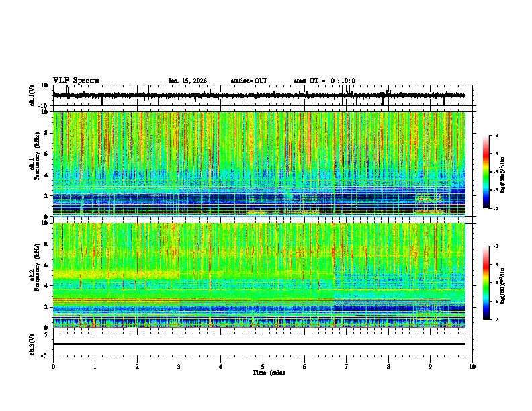Click the ch.1 voltage waveform trace

[259, 95]
